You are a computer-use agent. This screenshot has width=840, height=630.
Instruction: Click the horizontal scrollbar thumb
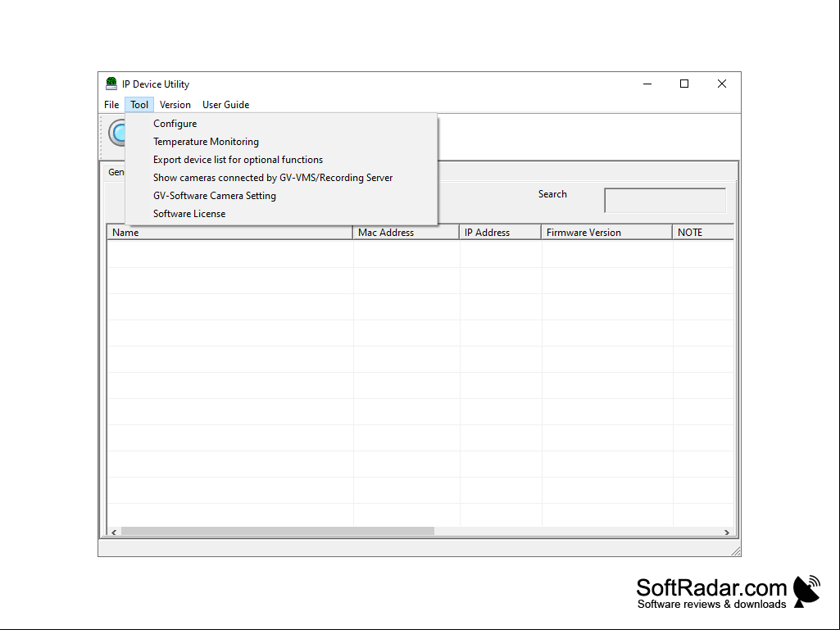[278, 532]
